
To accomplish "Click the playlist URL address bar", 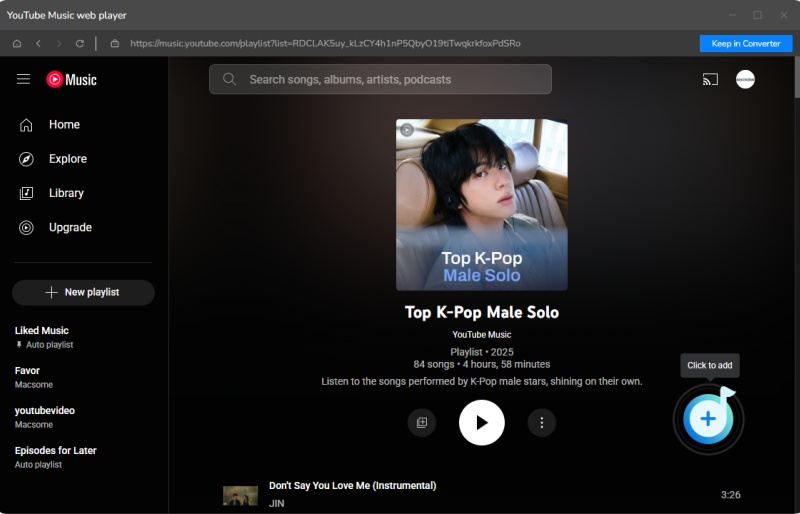I will 325,43.
